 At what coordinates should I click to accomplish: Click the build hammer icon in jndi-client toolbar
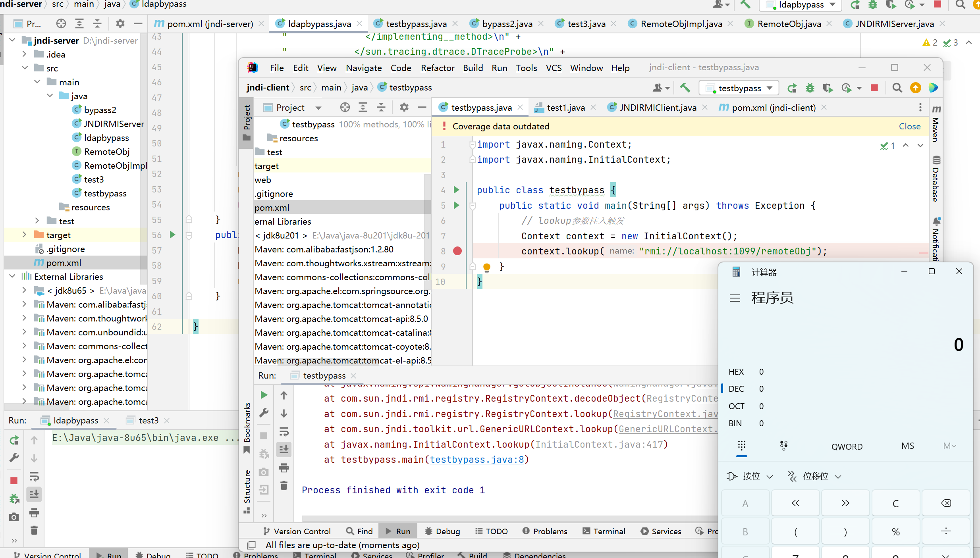pyautogui.click(x=685, y=88)
